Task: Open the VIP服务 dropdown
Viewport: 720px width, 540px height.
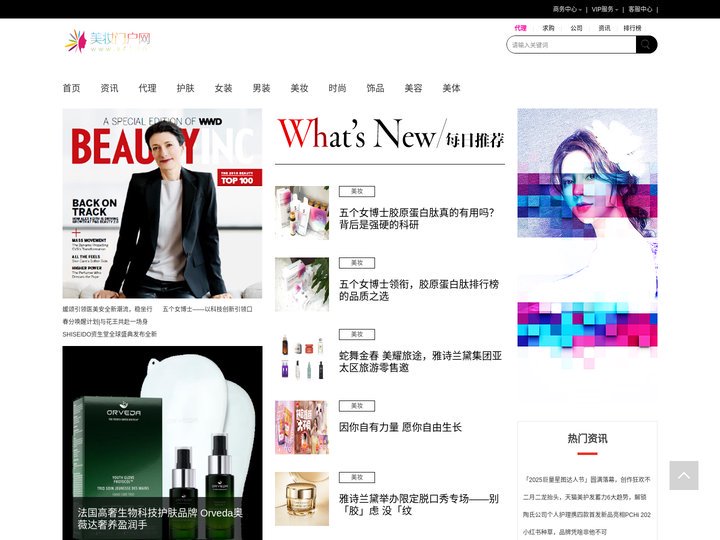Action: pos(604,9)
